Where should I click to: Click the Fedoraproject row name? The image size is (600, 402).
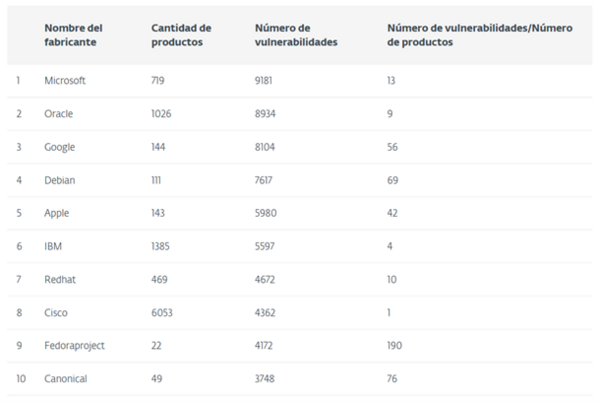tap(74, 346)
